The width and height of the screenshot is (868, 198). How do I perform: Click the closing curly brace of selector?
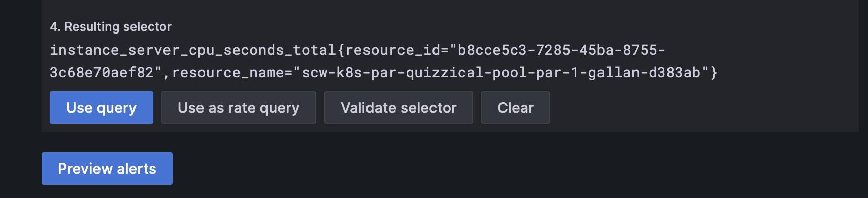click(714, 72)
